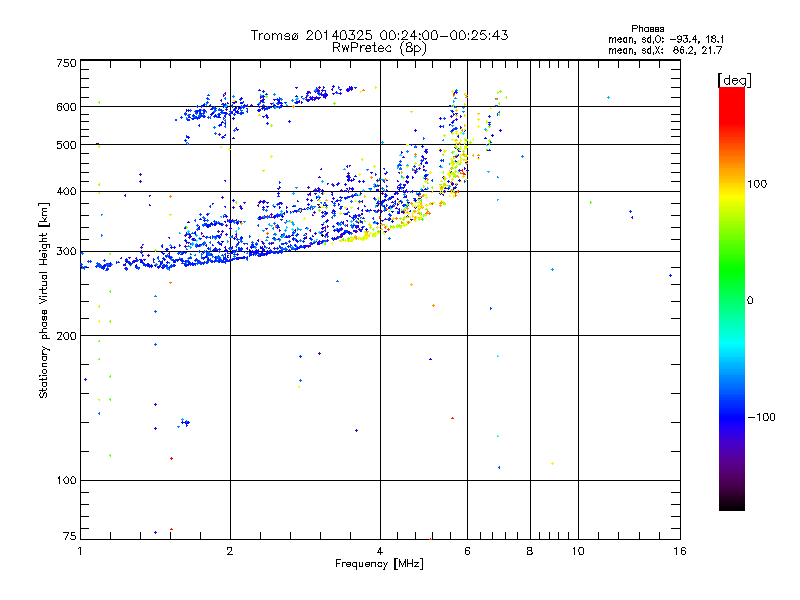Click colorbar tick label 0
This screenshot has width=800, height=600.
click(750, 301)
